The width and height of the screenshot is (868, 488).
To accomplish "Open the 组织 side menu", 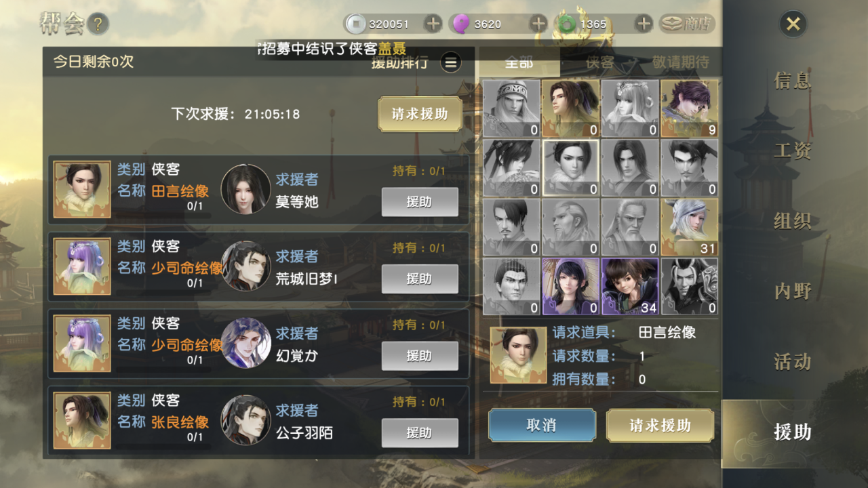I will [792, 221].
